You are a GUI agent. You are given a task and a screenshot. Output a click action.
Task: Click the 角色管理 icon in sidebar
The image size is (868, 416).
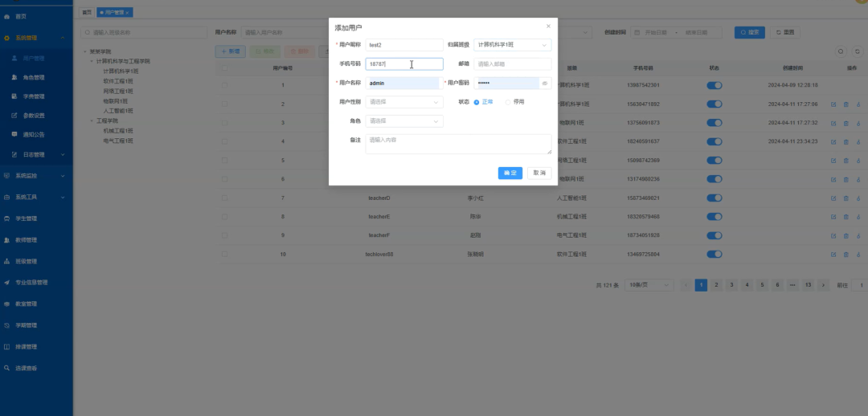coord(14,77)
